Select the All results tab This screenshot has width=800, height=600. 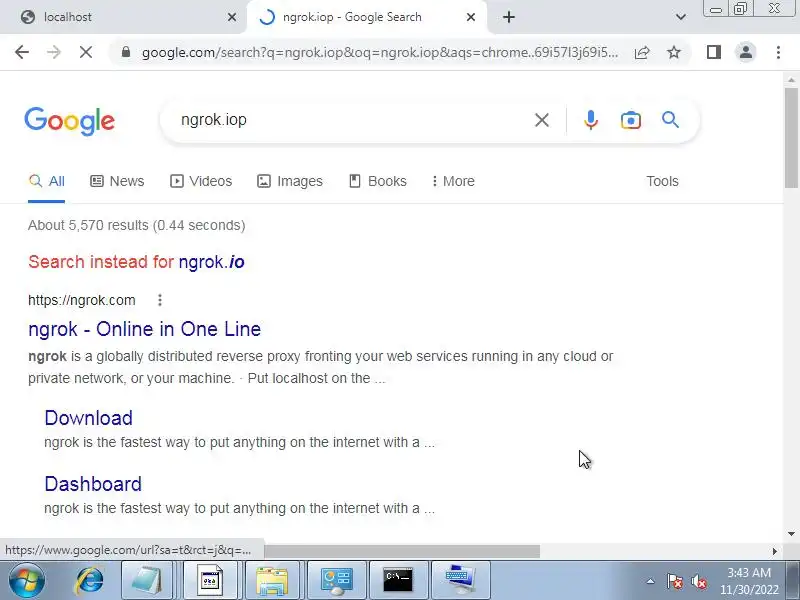[x=46, y=182]
